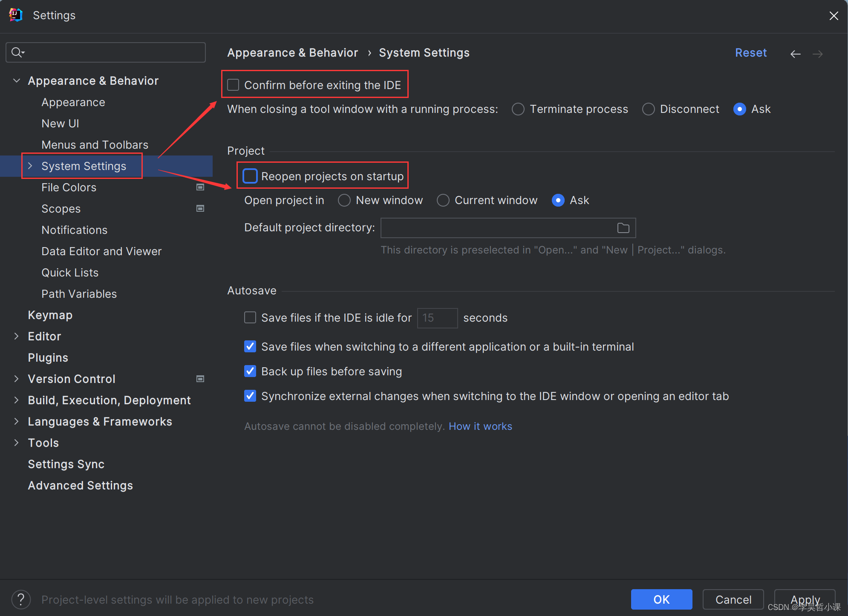Open the How it works link
The width and height of the screenshot is (848, 616).
tap(480, 426)
